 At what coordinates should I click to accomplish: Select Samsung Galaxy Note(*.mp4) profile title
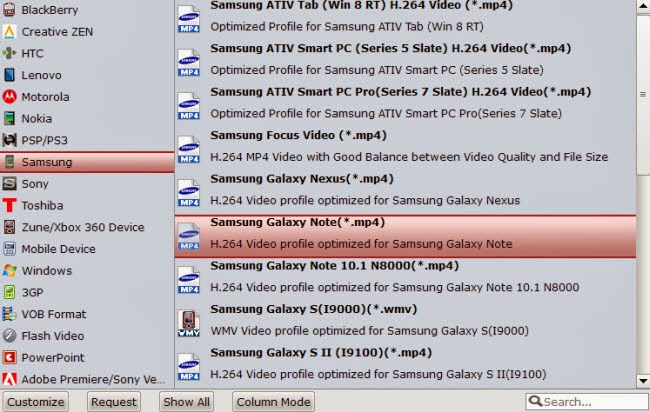point(297,222)
